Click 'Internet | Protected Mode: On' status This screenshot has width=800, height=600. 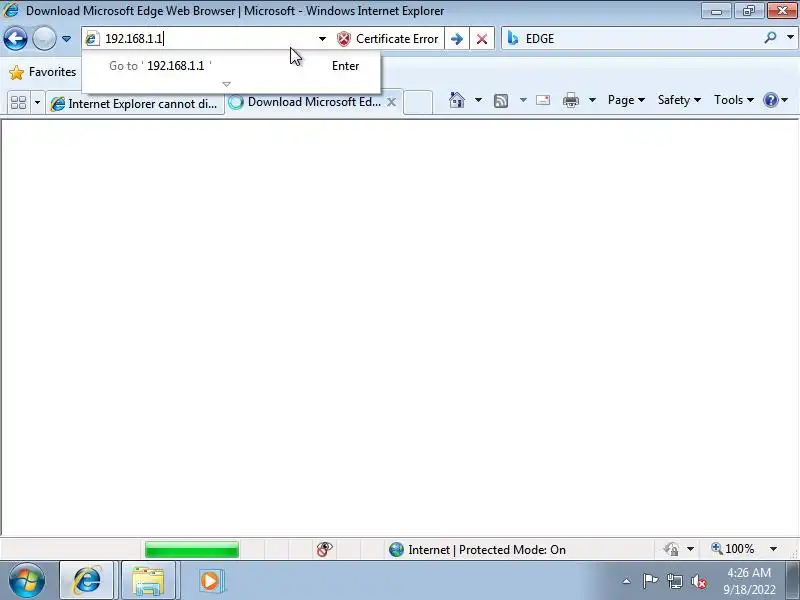[477, 549]
